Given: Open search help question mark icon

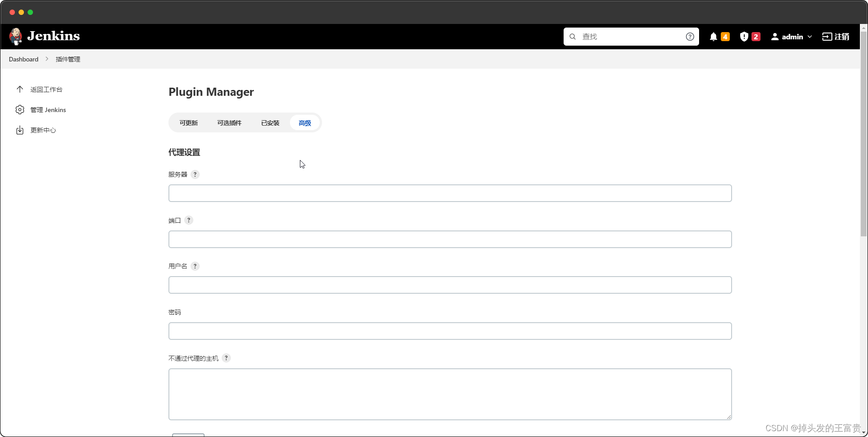Looking at the screenshot, I should pos(690,37).
